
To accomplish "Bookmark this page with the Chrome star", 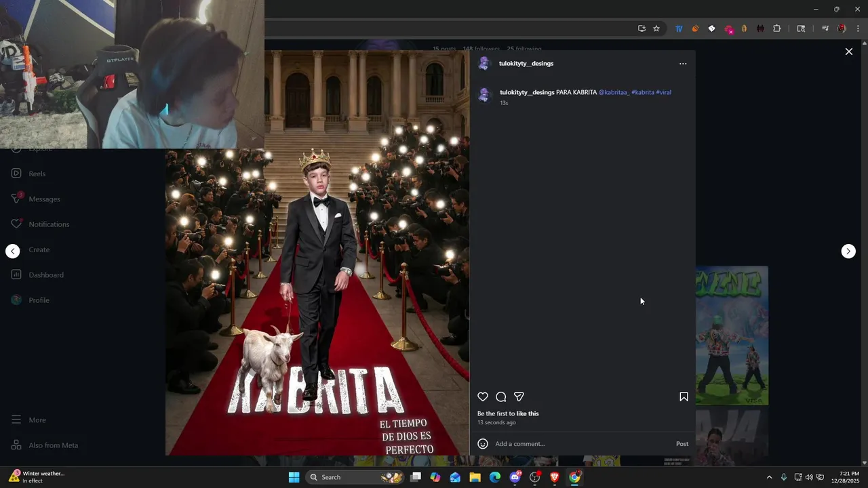I will pyautogui.click(x=656, y=28).
